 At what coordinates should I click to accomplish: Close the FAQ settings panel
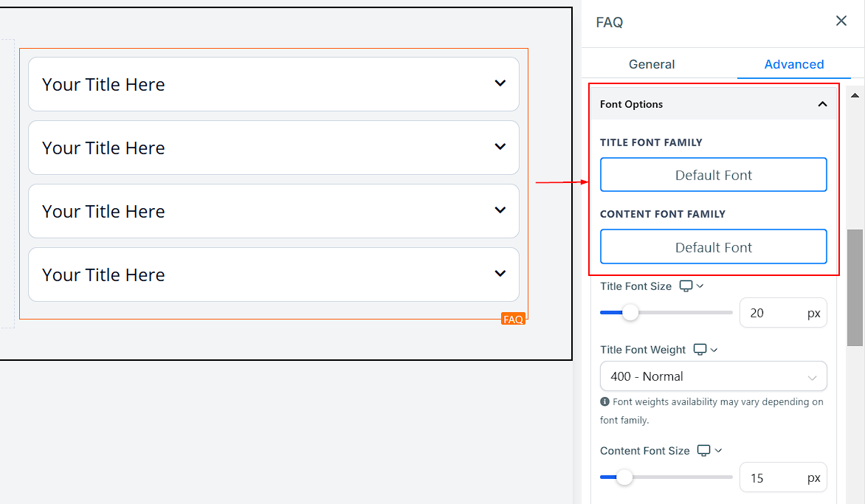(841, 21)
